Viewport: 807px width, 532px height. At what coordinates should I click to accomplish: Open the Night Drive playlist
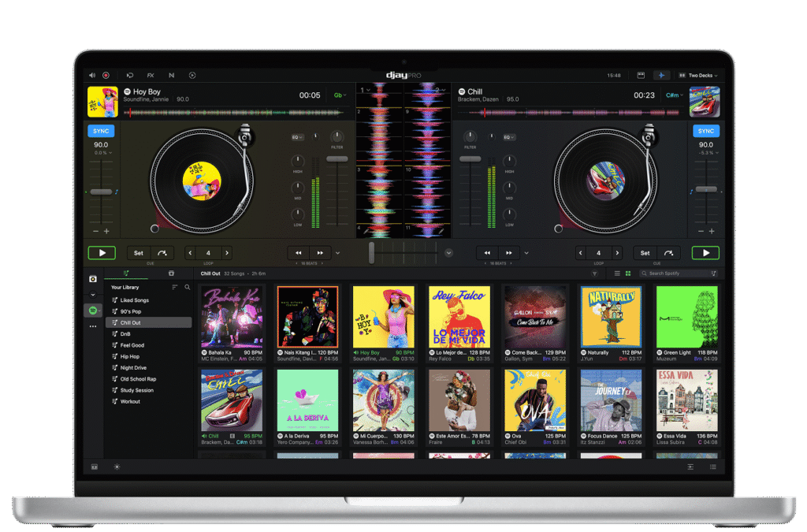click(x=148, y=368)
